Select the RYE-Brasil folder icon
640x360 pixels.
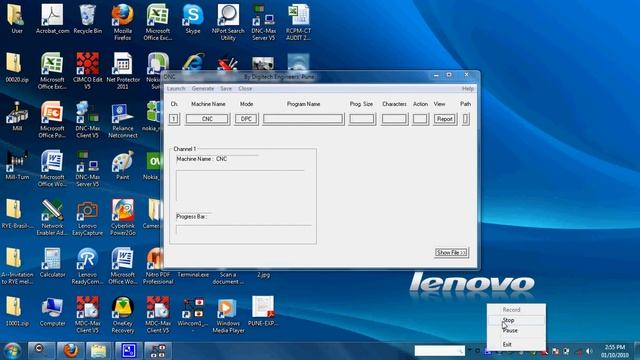(x=17, y=214)
